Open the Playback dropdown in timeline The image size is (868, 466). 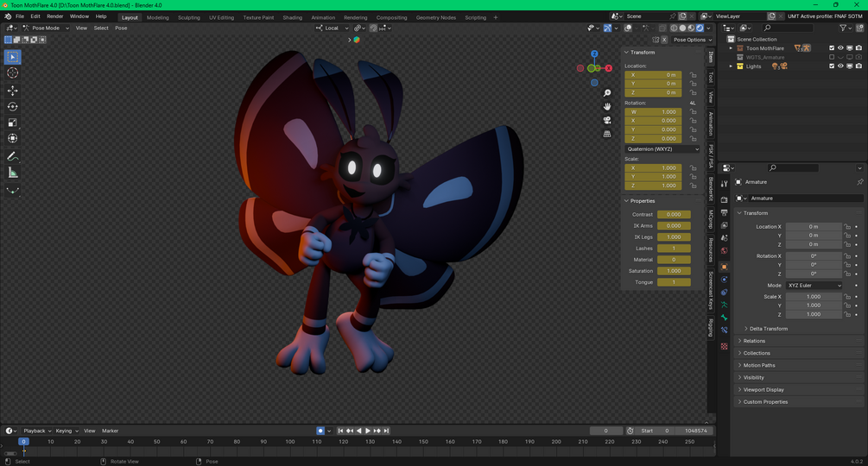click(37, 431)
